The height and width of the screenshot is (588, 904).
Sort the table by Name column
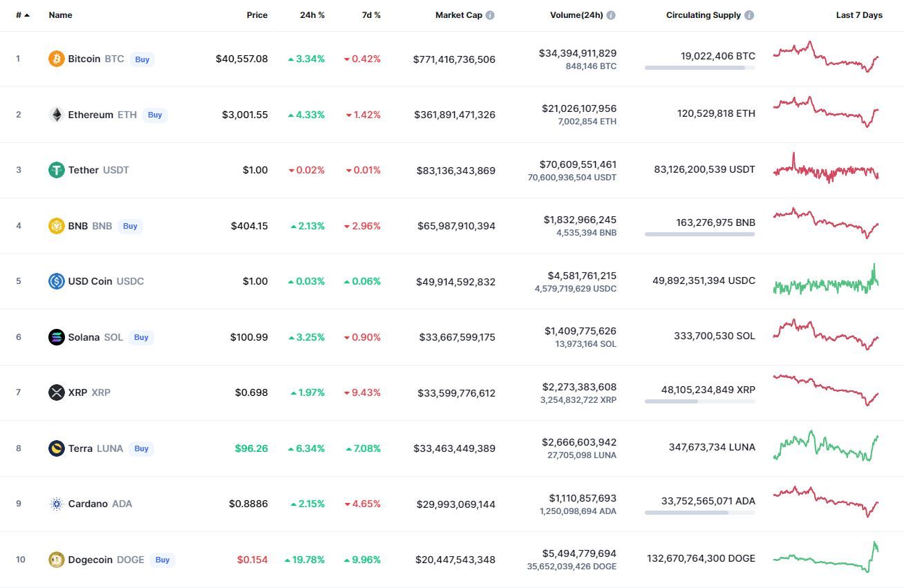(x=61, y=15)
